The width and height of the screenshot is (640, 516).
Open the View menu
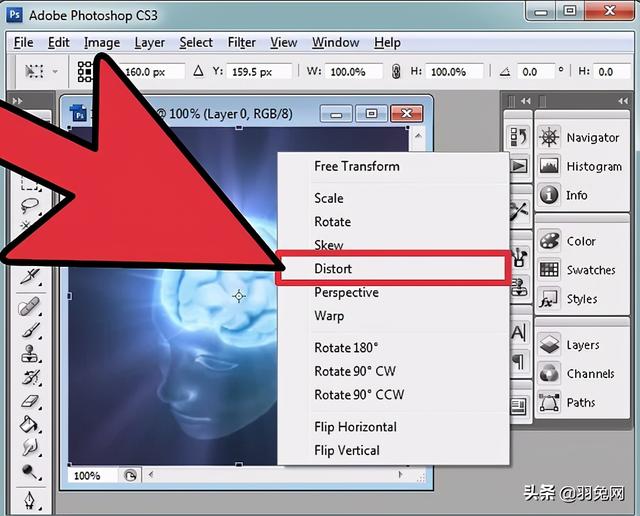point(284,42)
